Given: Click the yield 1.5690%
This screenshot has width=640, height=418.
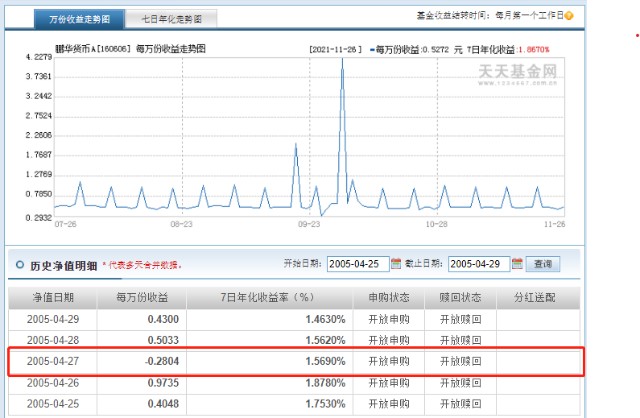Looking at the screenshot, I should click(x=325, y=361).
